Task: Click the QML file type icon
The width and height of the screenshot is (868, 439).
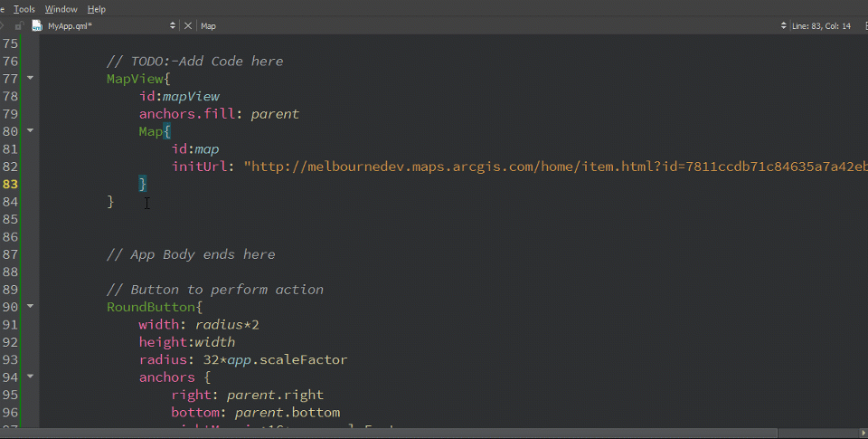Action: point(37,25)
